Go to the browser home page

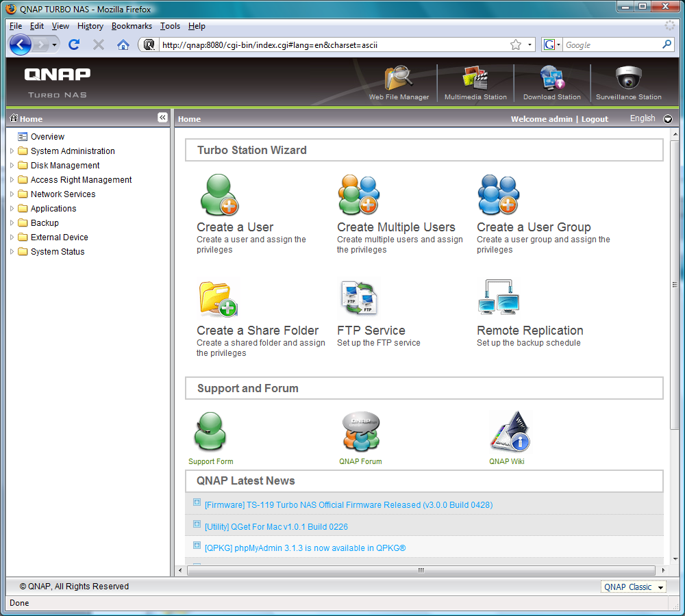click(123, 44)
